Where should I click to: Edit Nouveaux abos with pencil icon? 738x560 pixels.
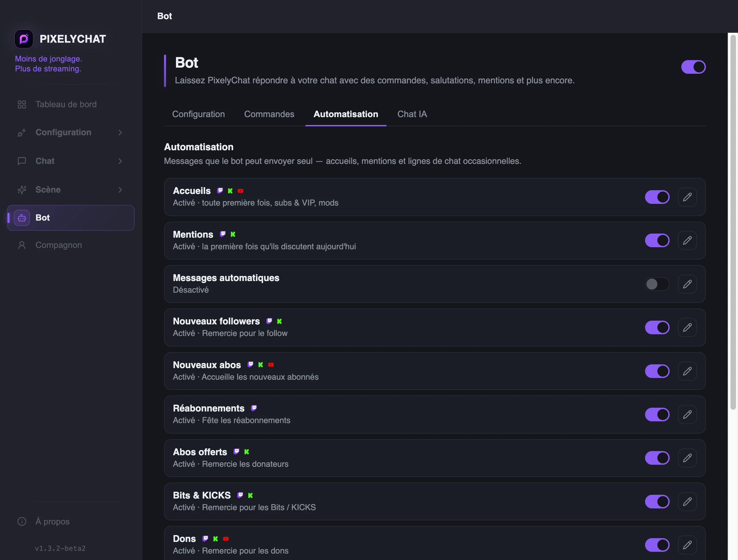click(x=687, y=371)
